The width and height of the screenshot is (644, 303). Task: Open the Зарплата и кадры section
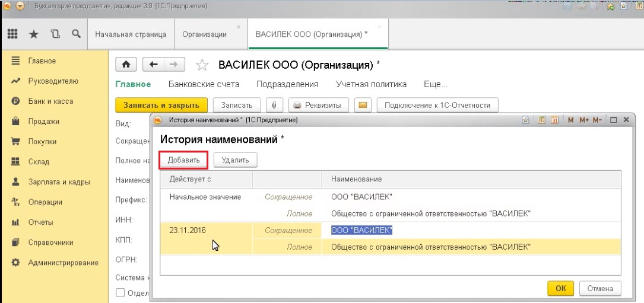point(59,182)
